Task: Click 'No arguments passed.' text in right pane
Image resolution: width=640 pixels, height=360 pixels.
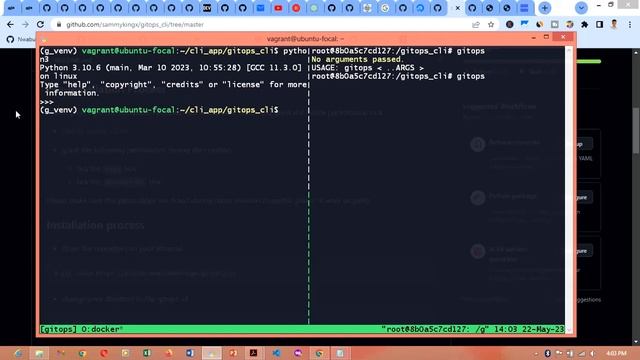Action: click(x=357, y=59)
